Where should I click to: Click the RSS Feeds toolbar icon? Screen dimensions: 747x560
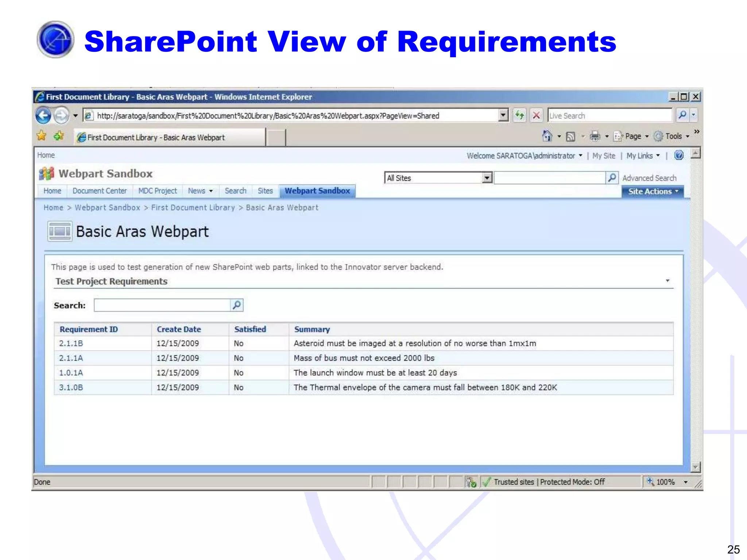pos(570,136)
